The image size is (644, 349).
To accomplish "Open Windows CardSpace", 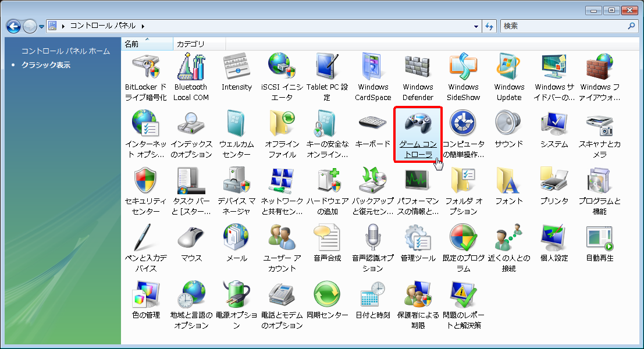I will click(x=373, y=77).
